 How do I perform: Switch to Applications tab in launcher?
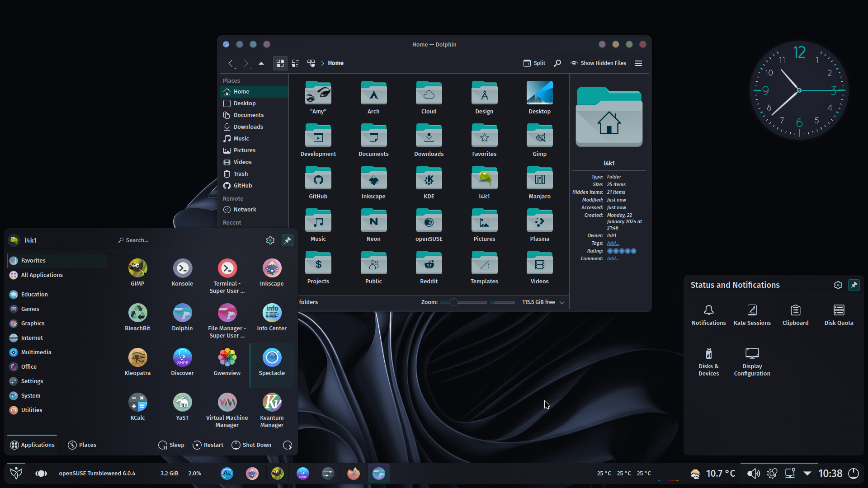coord(32,445)
